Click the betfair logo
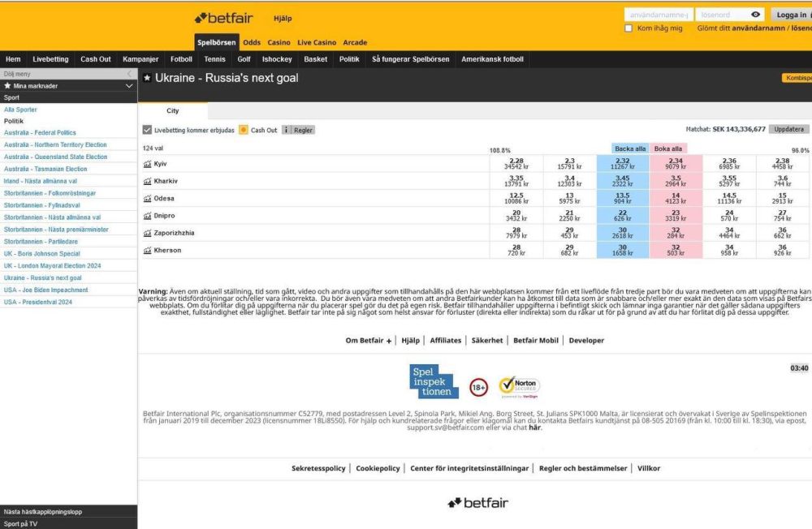Screen dimensions: 812x529 [223, 17]
